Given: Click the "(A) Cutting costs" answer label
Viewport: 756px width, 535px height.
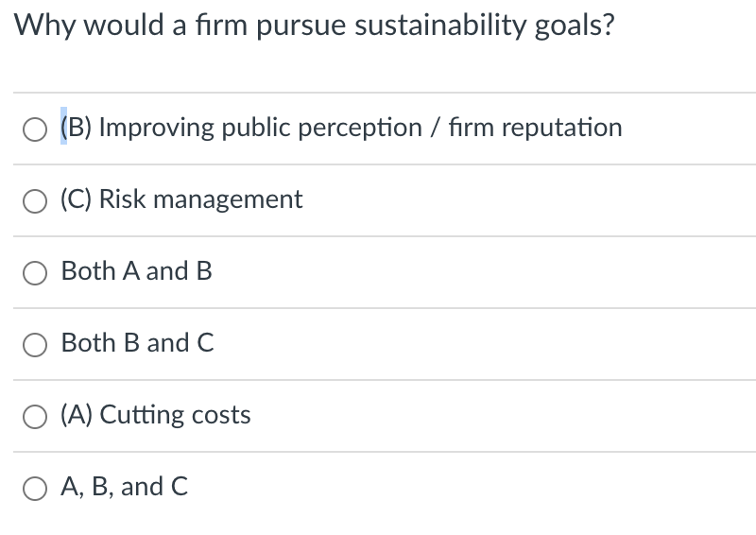Looking at the screenshot, I should coord(156,415).
